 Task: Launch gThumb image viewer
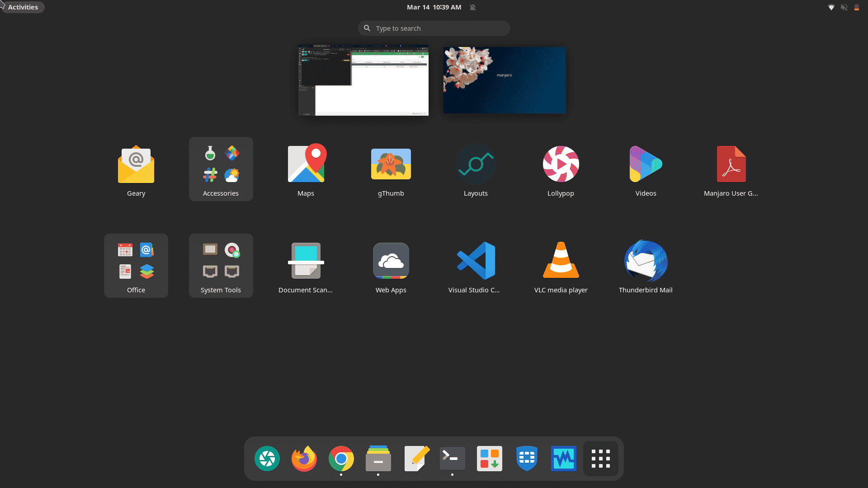pos(391,169)
